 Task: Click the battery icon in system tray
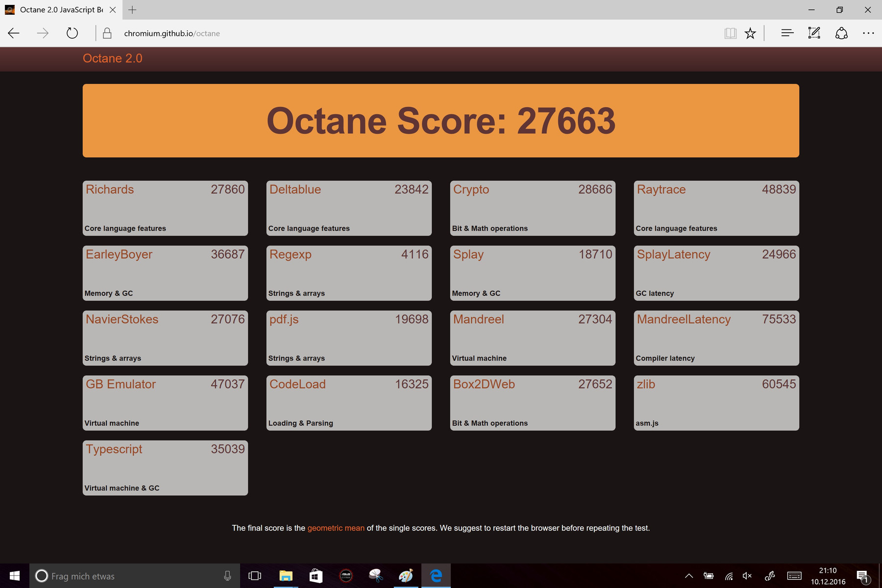709,576
